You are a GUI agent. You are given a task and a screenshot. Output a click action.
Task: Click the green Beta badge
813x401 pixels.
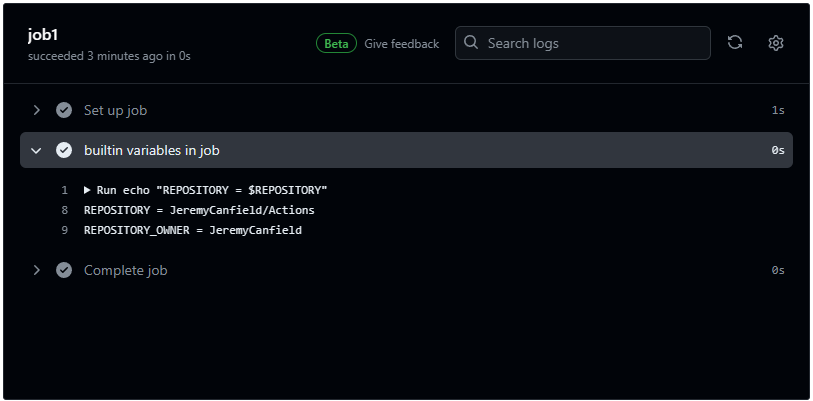click(336, 44)
